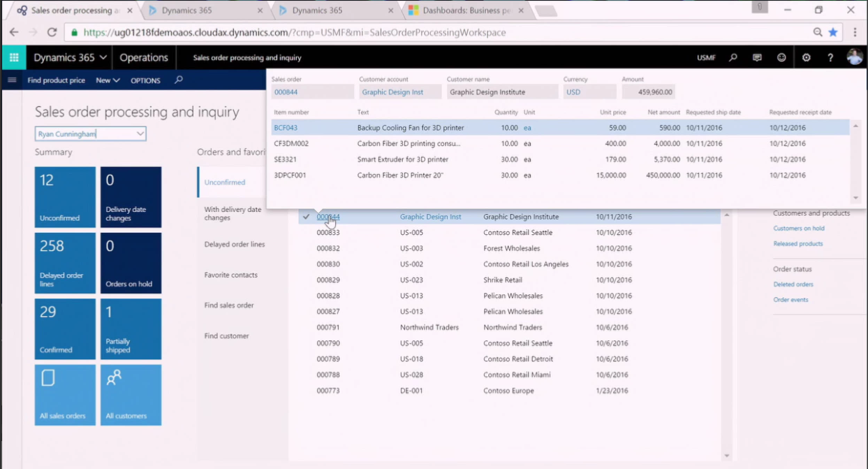Open the OPTIONS menu
This screenshot has width=868, height=469.
click(x=145, y=80)
